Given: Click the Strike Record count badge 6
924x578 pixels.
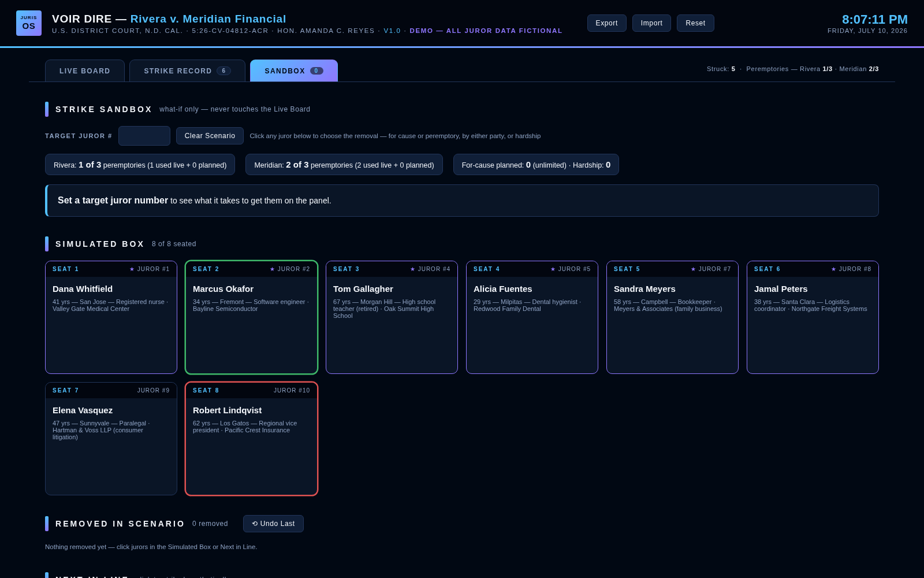Looking at the screenshot, I should click(x=223, y=71).
